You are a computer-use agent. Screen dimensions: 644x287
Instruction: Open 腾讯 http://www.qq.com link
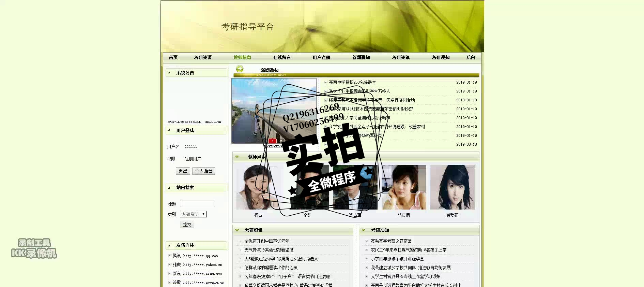coord(195,256)
